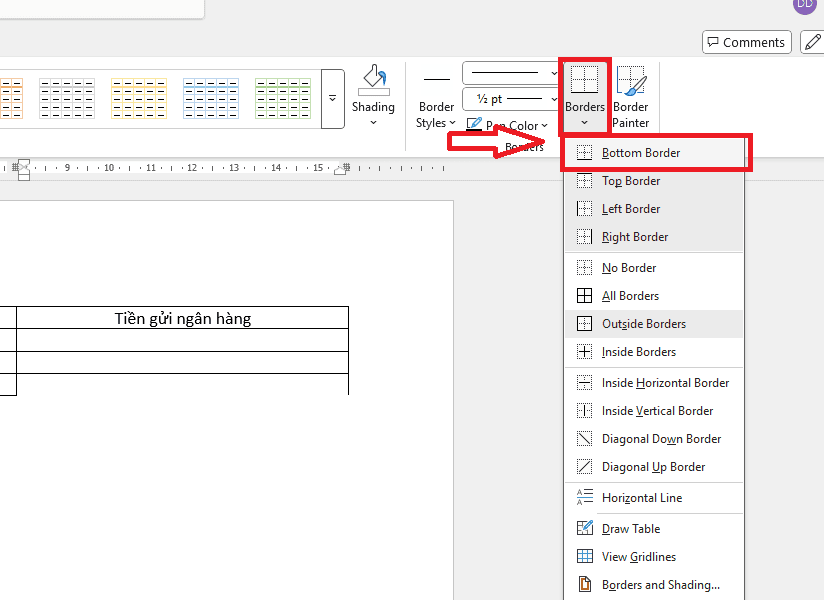
Task: Apply the yellow table style thumbnail
Action: (x=139, y=99)
